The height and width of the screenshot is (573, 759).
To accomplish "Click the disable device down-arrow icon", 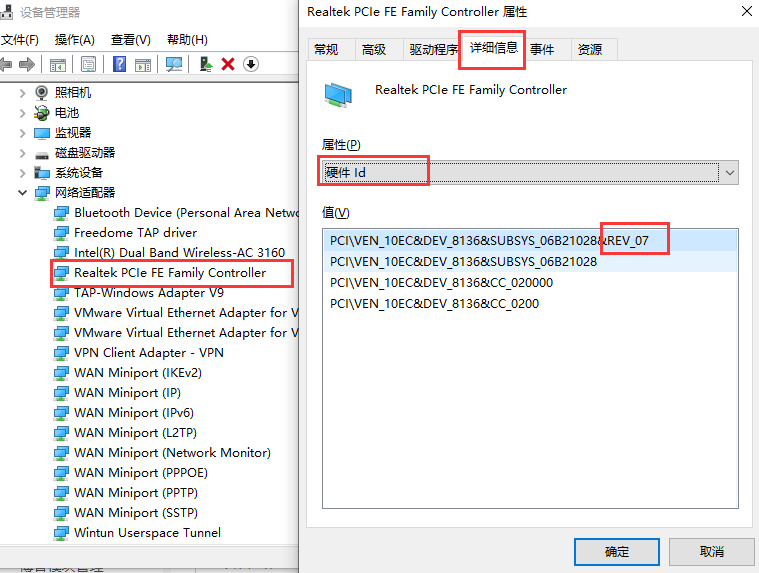I will [251, 64].
